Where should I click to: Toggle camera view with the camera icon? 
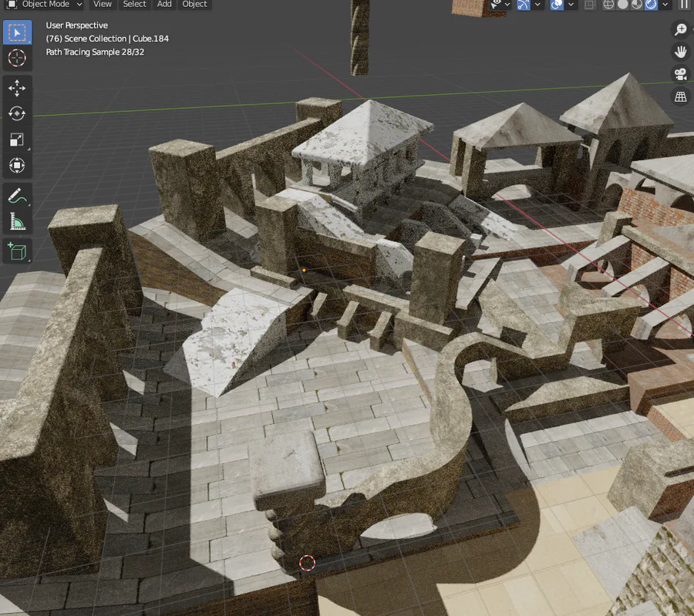tap(680, 74)
